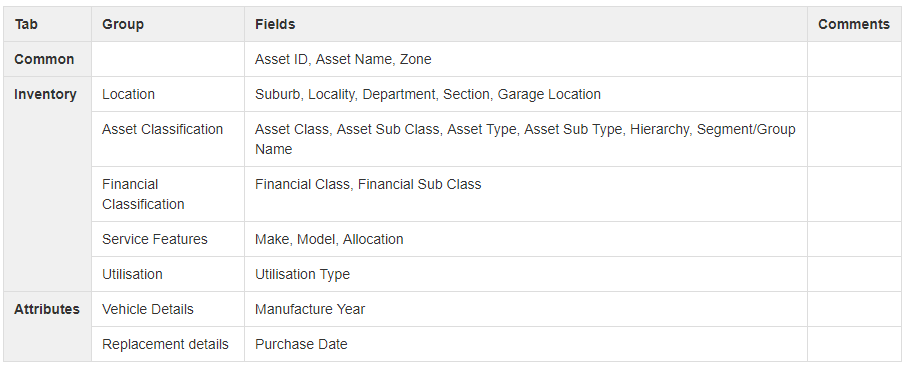Viewport: 905px width, 367px height.
Task: Click the Service Features group cell
Action: point(168,239)
